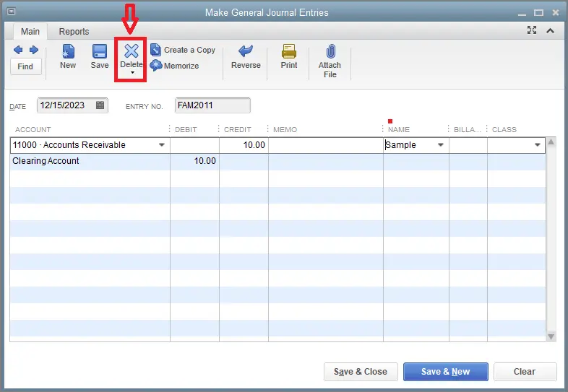Switch to the Reports tab
The width and height of the screenshot is (568, 392).
[74, 32]
